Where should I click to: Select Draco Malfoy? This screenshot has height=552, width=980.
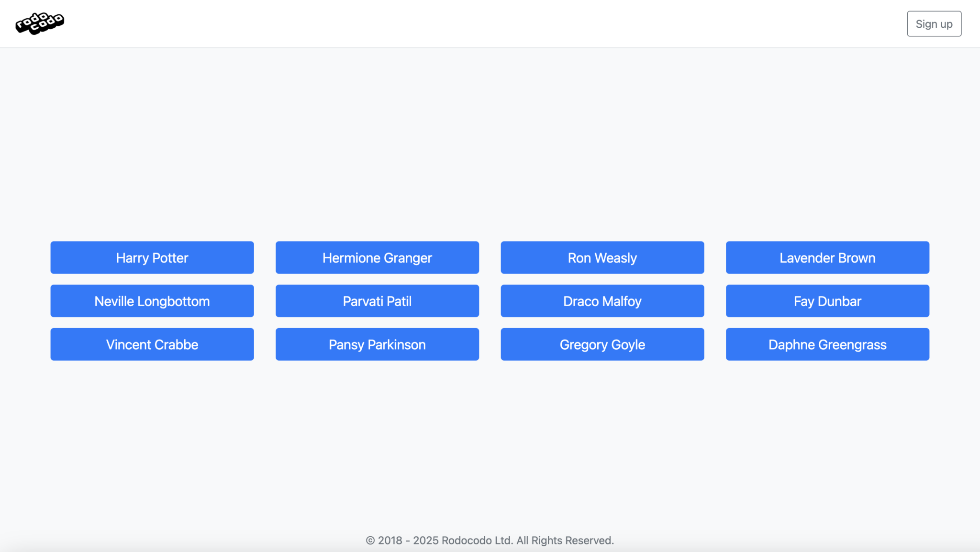point(602,301)
